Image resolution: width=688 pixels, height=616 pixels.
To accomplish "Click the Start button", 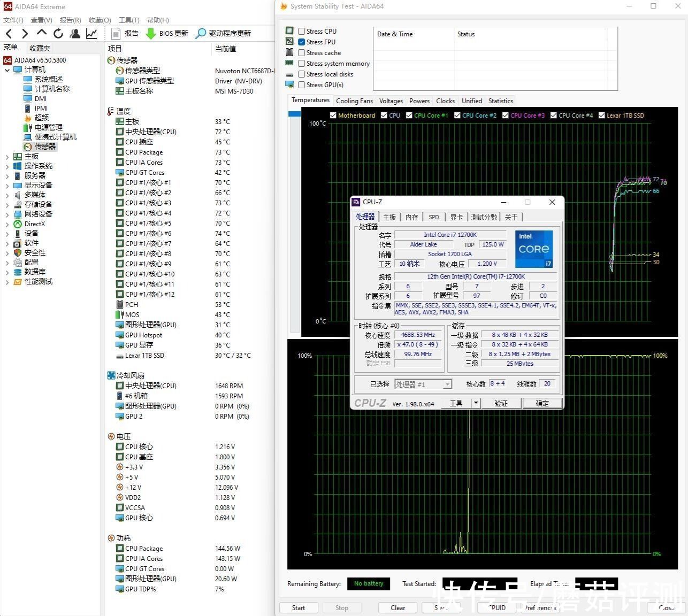I will [x=299, y=608].
